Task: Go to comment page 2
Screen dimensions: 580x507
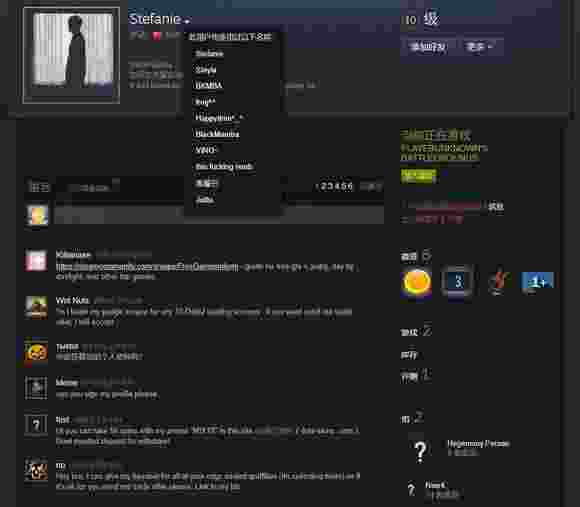Action: (x=324, y=186)
